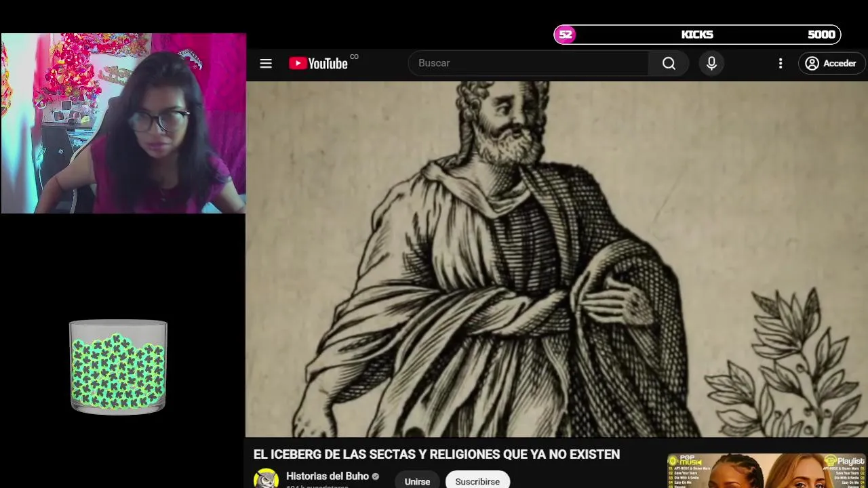Click the Suscribirse subscribe button

pyautogui.click(x=477, y=480)
